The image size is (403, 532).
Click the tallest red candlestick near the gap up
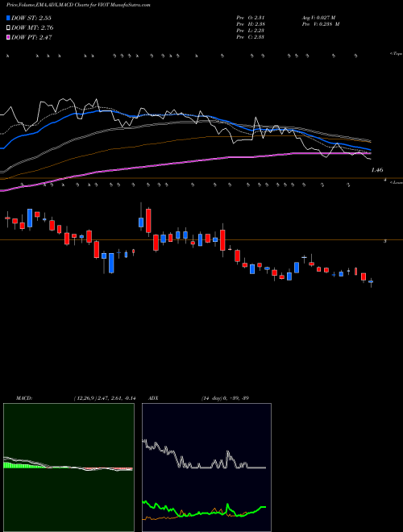(x=148, y=221)
